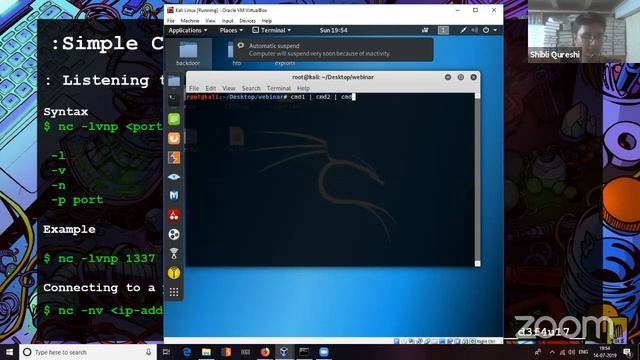The width and height of the screenshot is (640, 360).
Task: Open terminal Help menu
Action: 303,88
